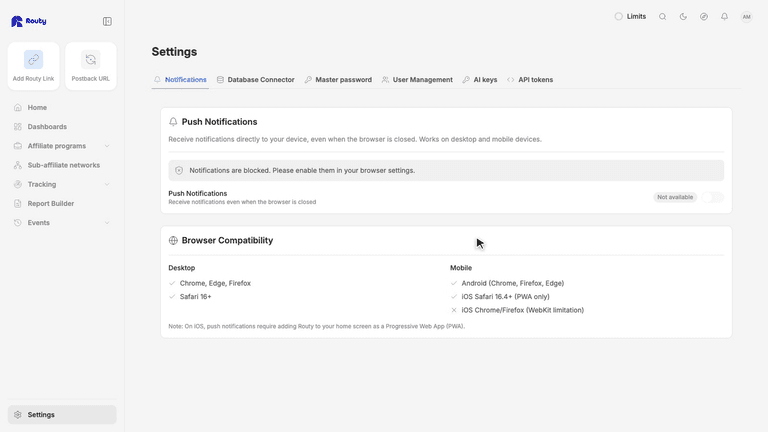The width and height of the screenshot is (768, 432).
Task: Click the Browser Compatibility globe icon
Action: [173, 240]
